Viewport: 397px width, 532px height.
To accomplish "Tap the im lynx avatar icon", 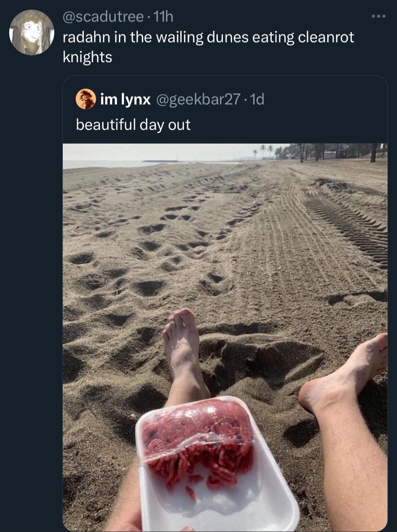I will 86,99.
